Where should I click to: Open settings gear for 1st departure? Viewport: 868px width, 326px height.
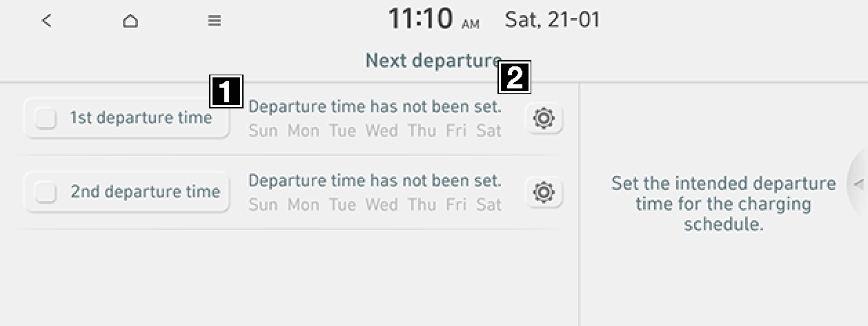coord(544,118)
